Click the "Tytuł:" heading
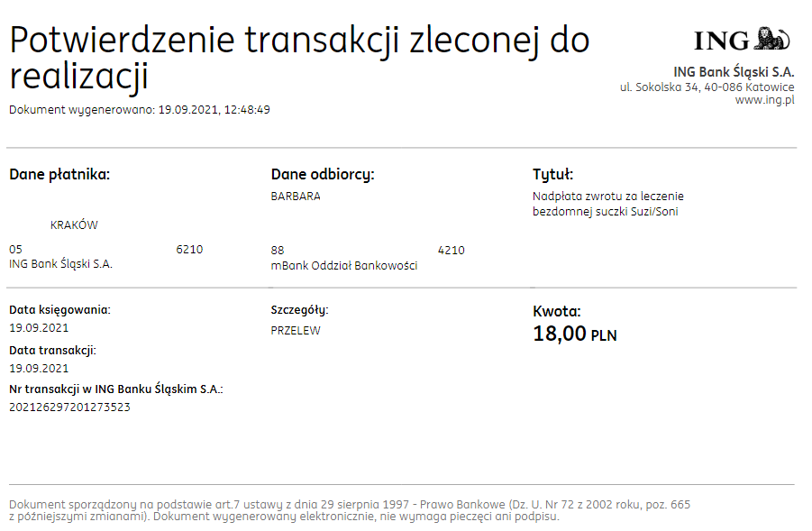The height and width of the screenshot is (531, 812). click(552, 174)
